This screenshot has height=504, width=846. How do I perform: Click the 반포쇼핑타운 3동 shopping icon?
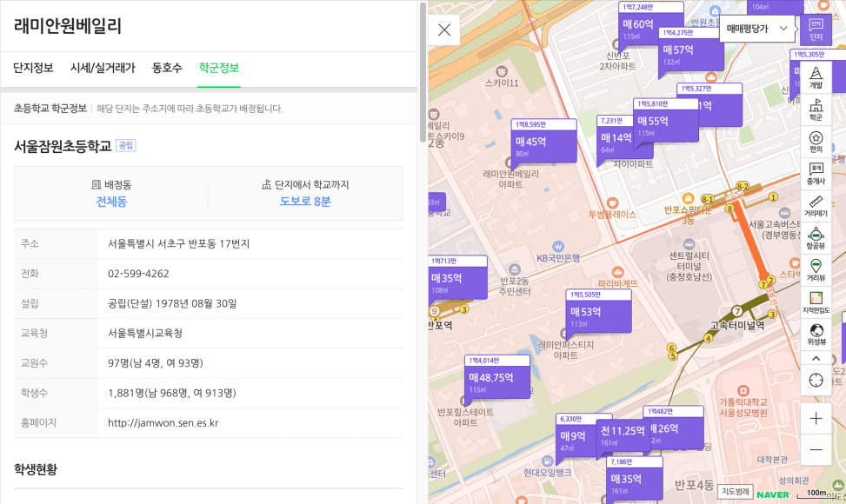point(688,198)
